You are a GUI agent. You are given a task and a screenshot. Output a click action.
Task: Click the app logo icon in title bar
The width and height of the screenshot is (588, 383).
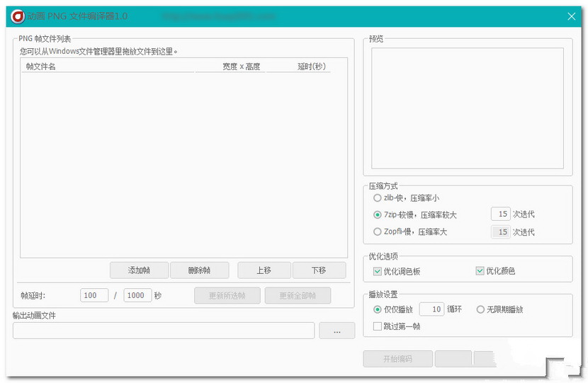click(17, 16)
